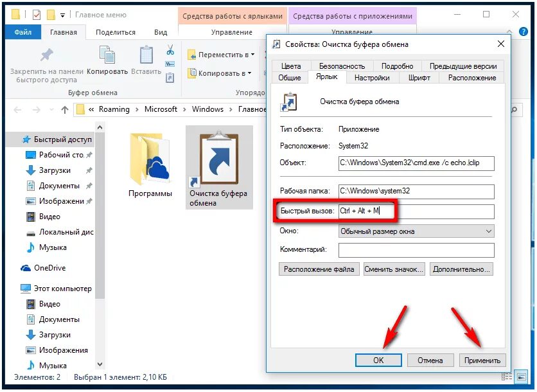Select pinned Downloads item under Quick access
Viewport: 537px width, 392px height.
[x=59, y=170]
